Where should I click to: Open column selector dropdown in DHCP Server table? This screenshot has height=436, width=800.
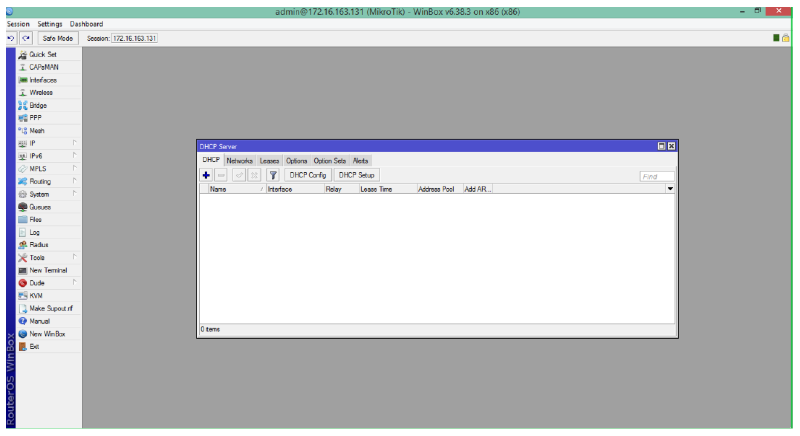click(x=670, y=189)
